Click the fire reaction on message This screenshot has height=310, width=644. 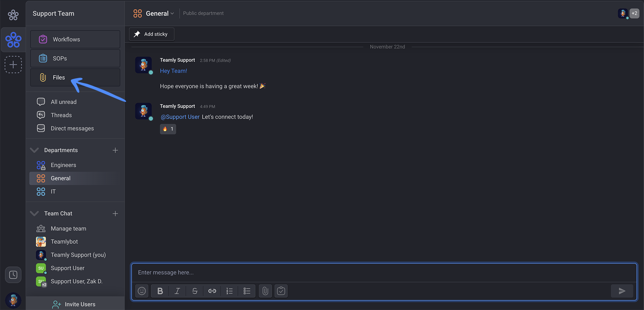168,129
